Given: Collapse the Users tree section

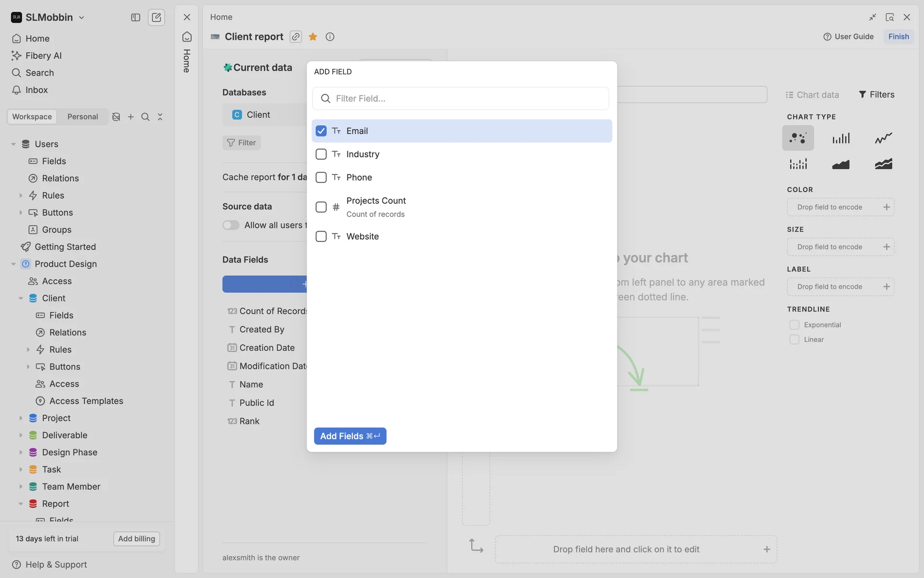Looking at the screenshot, I should 13,144.
